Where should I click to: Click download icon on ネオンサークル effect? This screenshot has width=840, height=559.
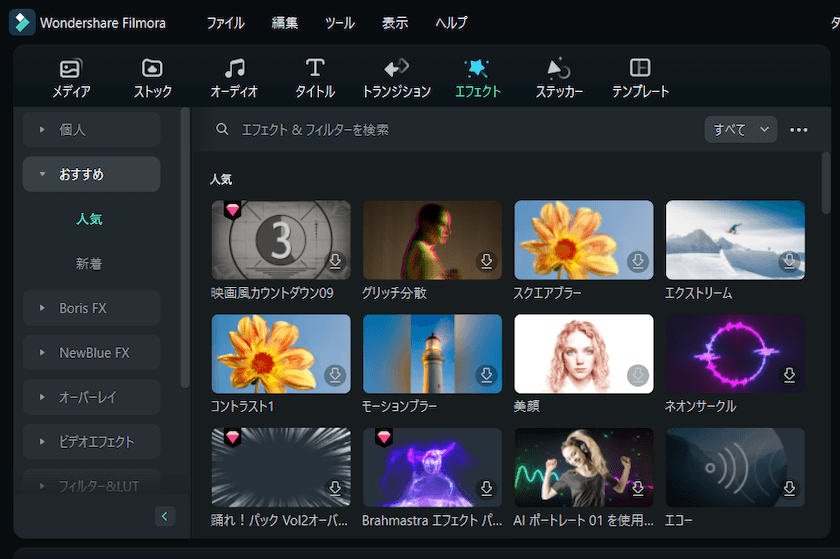pos(789,375)
